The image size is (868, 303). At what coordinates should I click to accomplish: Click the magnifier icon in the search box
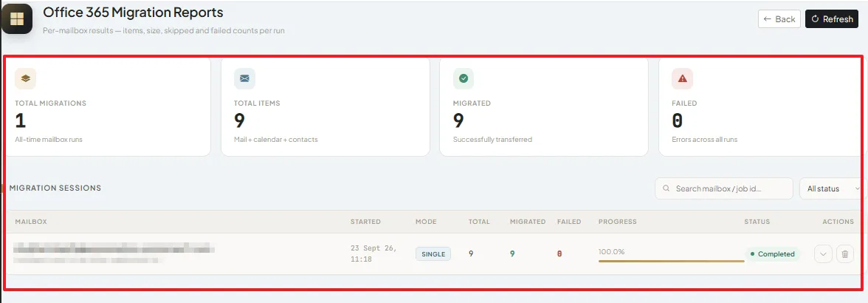click(x=666, y=189)
